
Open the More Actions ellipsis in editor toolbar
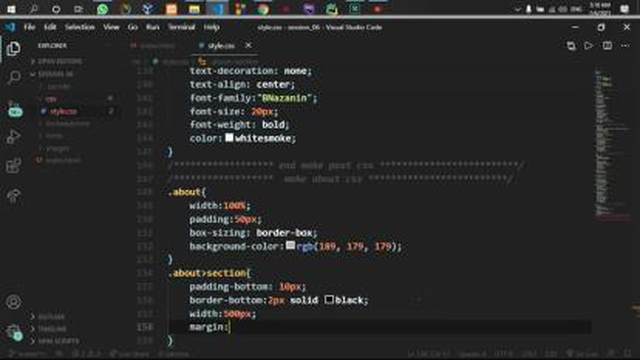coord(625,46)
